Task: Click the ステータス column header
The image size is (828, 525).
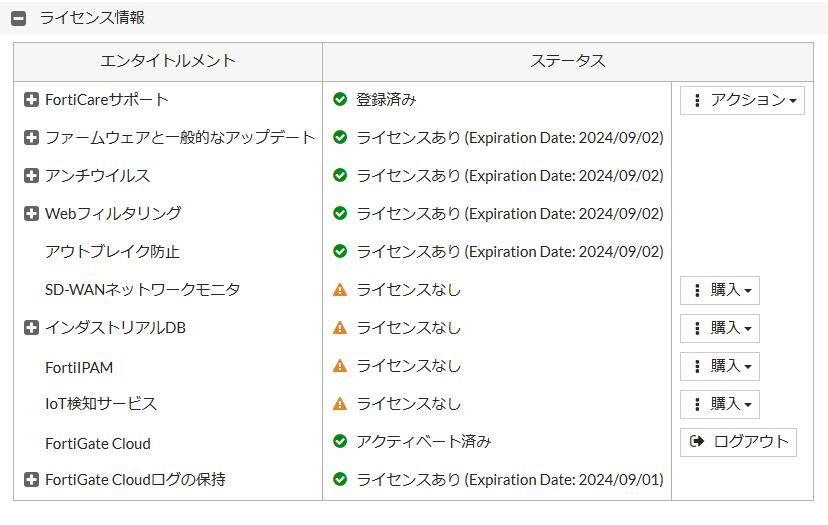Action: [x=567, y=61]
